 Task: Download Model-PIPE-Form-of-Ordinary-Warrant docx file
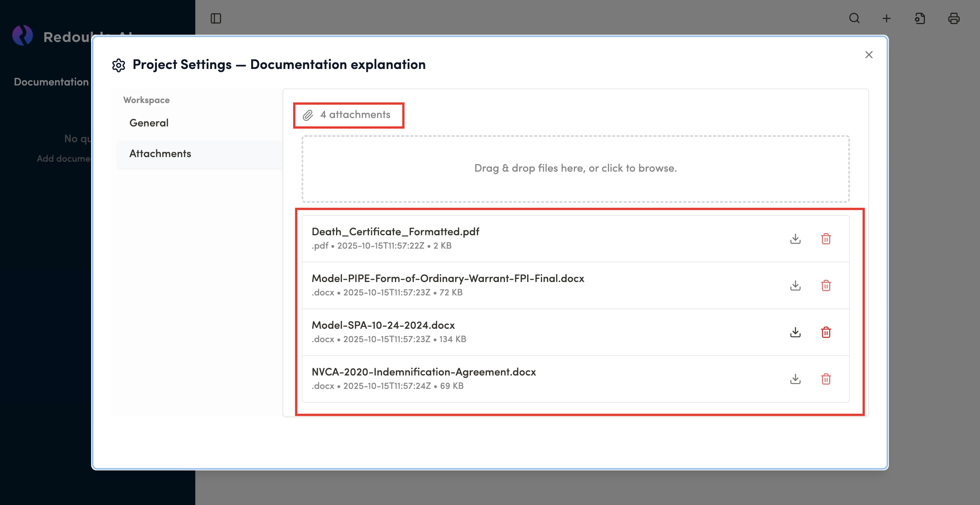coord(795,285)
